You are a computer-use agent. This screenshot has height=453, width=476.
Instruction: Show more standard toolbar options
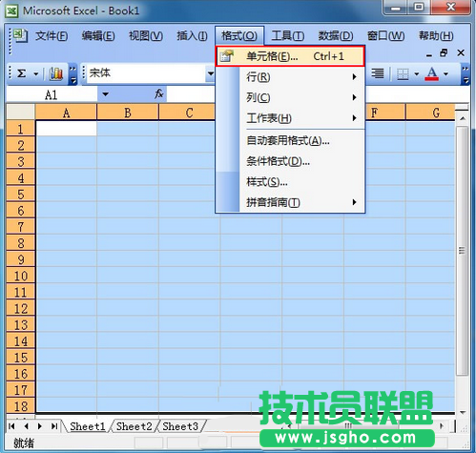pyautogui.click(x=73, y=74)
